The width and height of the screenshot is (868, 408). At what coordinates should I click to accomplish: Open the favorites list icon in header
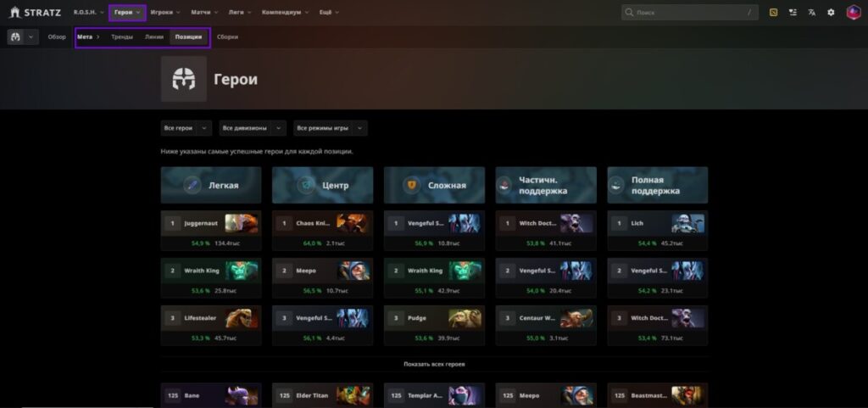793,13
